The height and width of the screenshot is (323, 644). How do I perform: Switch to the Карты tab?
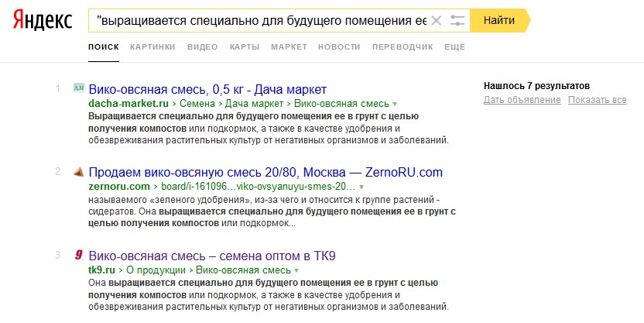pyautogui.click(x=245, y=46)
